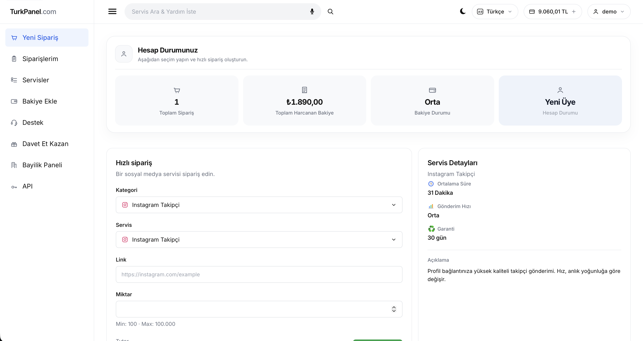This screenshot has height=341, width=644.
Task: Expand the Servis dropdown
Action: coord(259,240)
